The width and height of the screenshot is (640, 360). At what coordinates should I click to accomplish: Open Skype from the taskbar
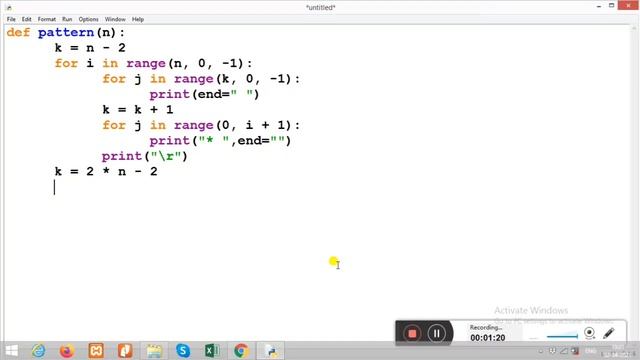click(x=183, y=351)
